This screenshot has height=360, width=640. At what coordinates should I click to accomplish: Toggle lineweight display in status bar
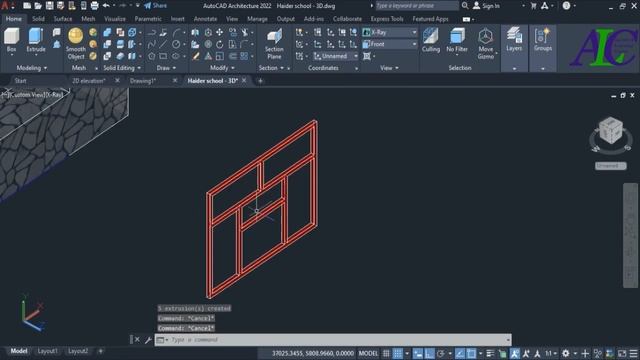[490, 353]
